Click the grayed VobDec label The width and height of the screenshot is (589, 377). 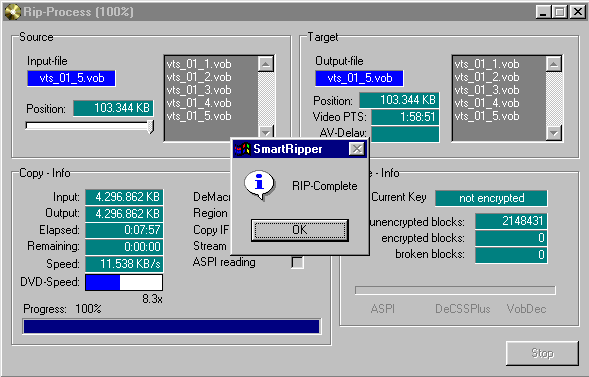[x=526, y=309]
